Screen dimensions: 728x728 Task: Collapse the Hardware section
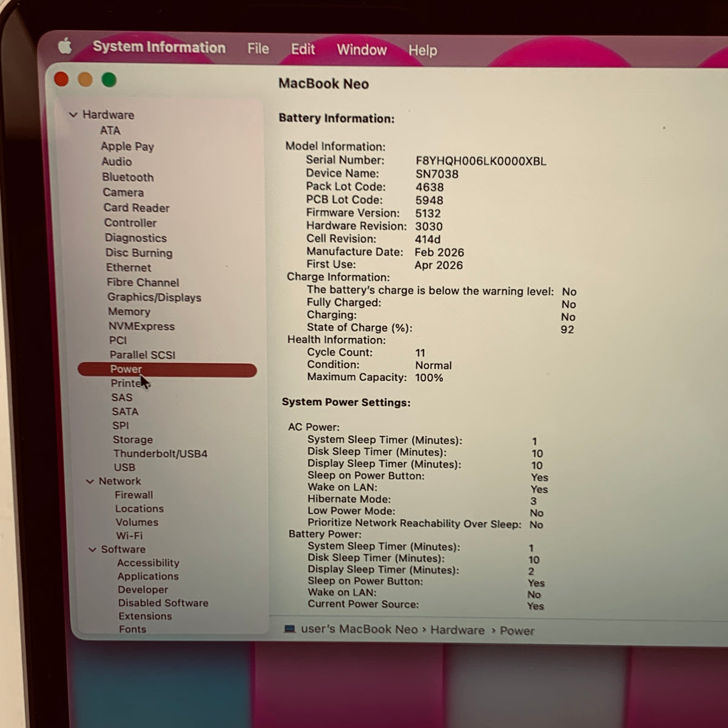(x=73, y=115)
